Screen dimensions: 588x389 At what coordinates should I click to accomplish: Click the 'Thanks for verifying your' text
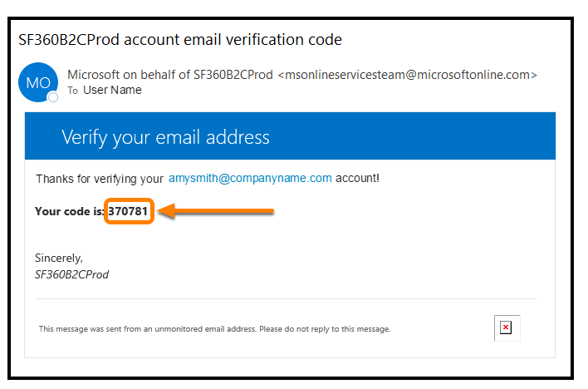click(x=99, y=179)
